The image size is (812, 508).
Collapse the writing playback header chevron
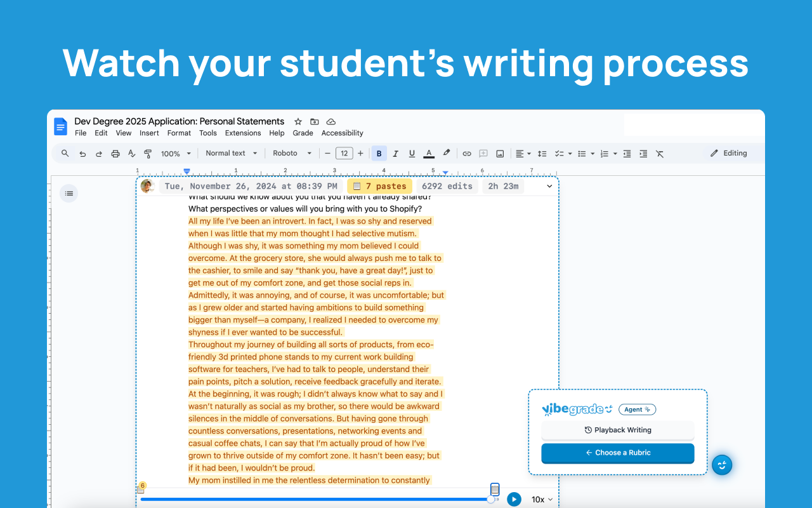coord(549,186)
